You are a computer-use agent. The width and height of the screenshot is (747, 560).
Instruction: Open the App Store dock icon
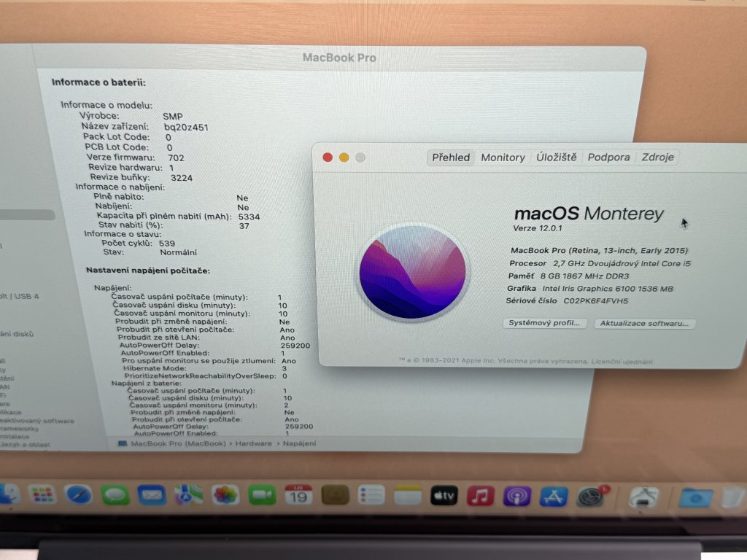(553, 497)
